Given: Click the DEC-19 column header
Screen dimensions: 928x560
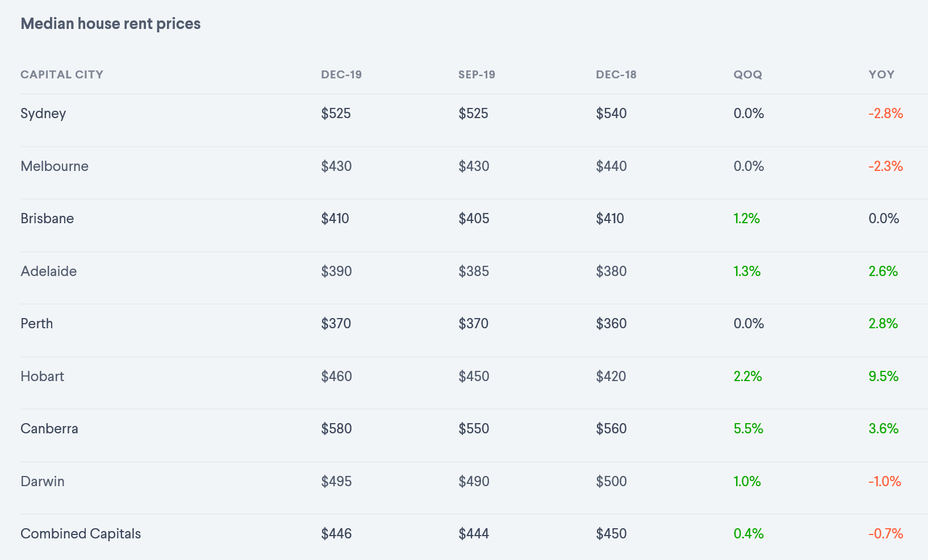Looking at the screenshot, I should 341,74.
